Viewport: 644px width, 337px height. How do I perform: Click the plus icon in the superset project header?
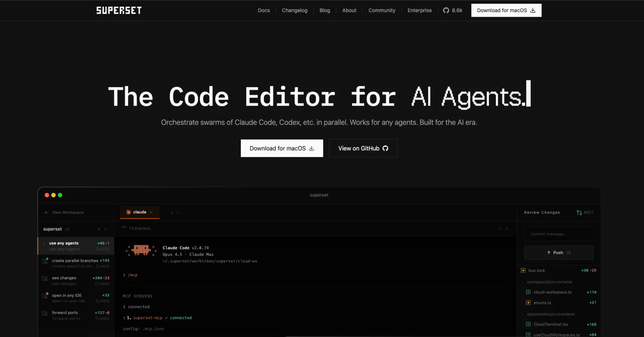click(99, 229)
